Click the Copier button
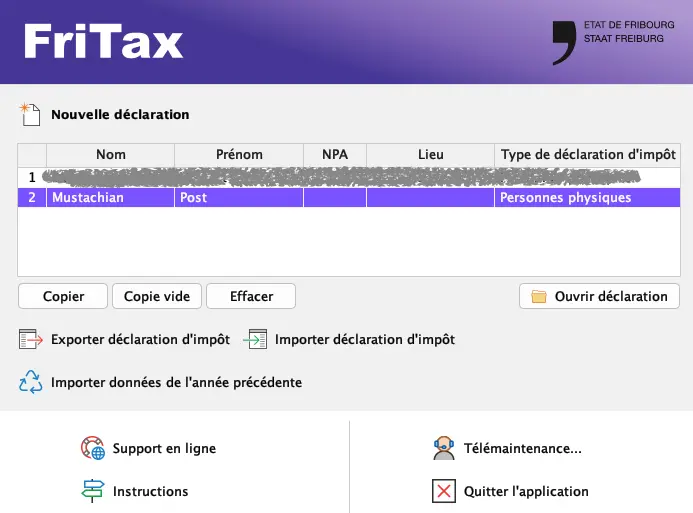The height and width of the screenshot is (513, 693). (63, 296)
